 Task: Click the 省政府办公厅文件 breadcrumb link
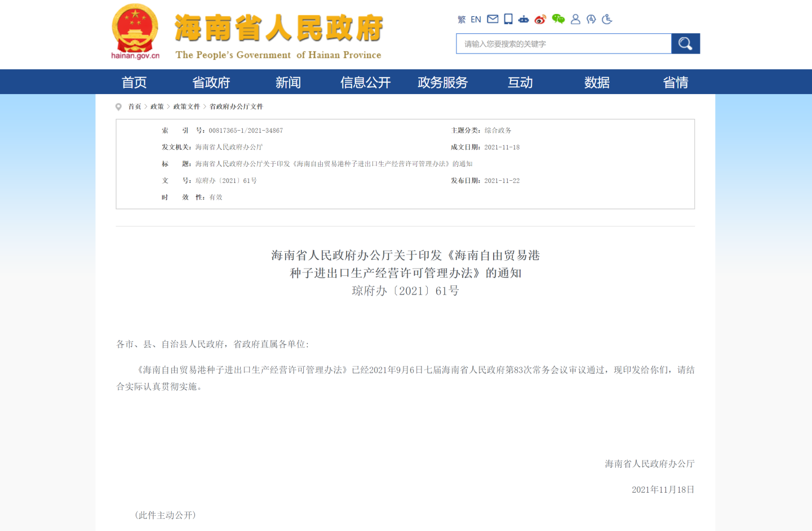click(236, 106)
